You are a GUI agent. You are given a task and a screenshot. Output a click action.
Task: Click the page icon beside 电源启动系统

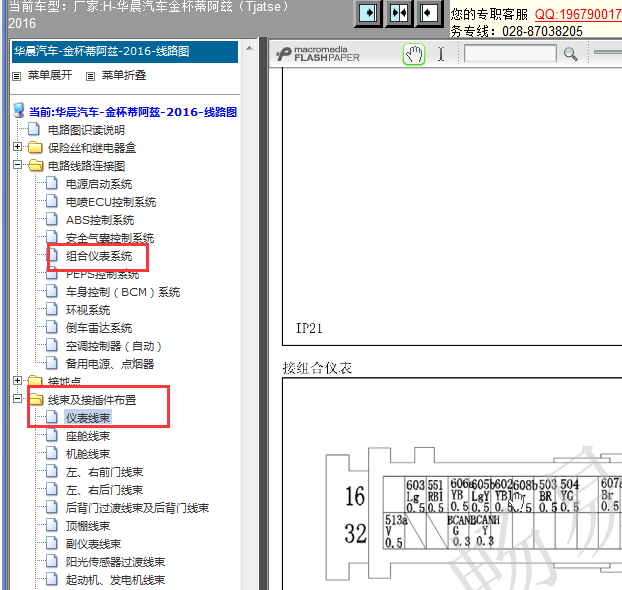click(52, 183)
